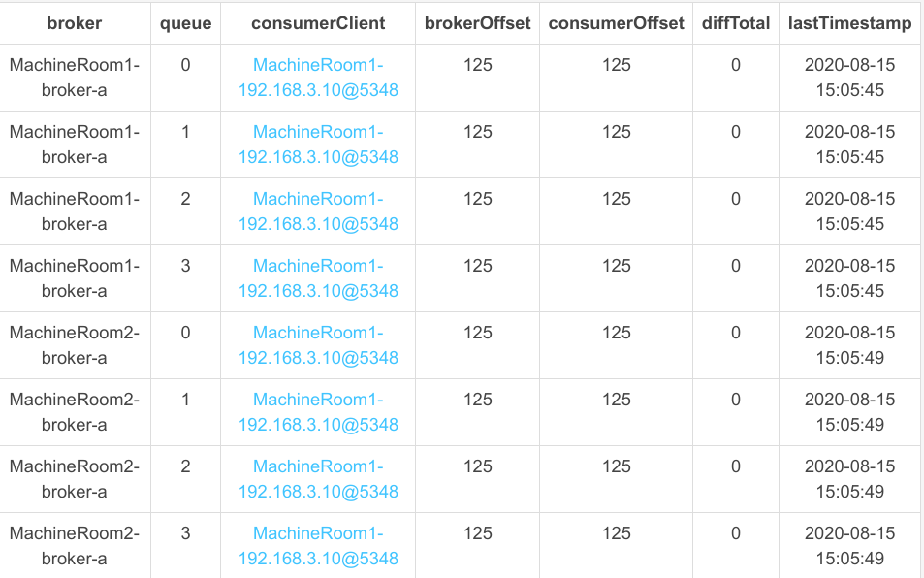Select consumerClient link for MachineRoom2-broker-a queue 2
The width and height of the screenshot is (924, 578).
[x=318, y=479]
